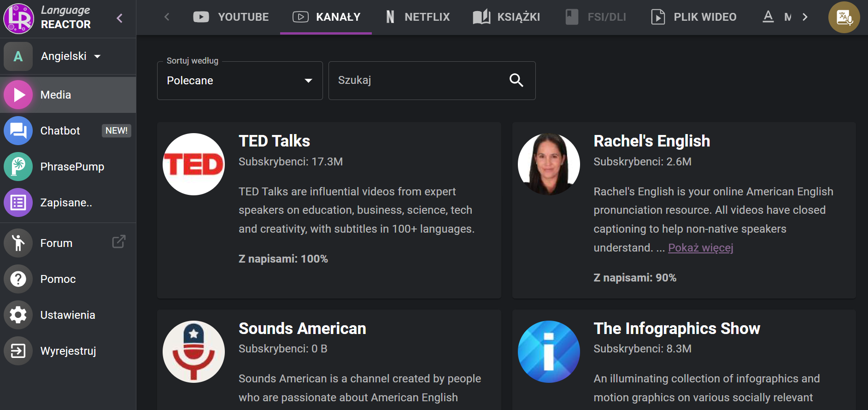The height and width of the screenshot is (410, 868).
Task: Collapse the sidebar with the chevron
Action: (x=120, y=18)
